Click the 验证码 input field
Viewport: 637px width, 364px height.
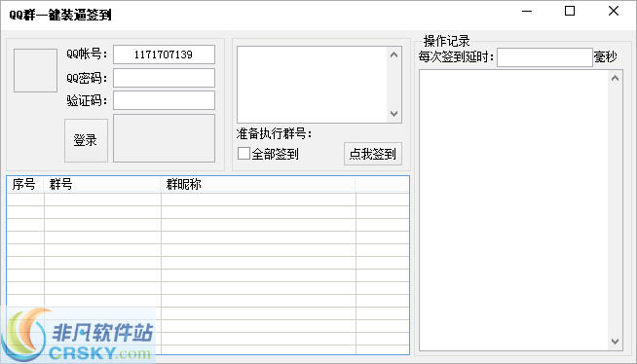click(x=164, y=100)
